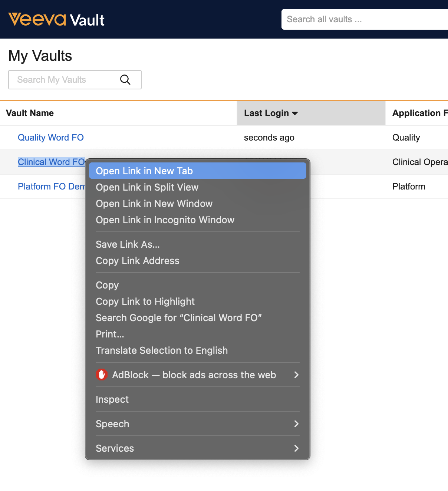Select Open Link in Incognito Window
The width and height of the screenshot is (448, 491).
[165, 220]
